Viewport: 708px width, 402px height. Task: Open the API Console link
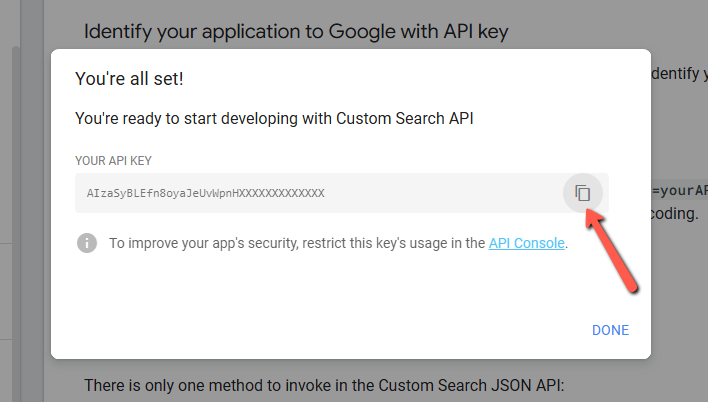pos(526,243)
